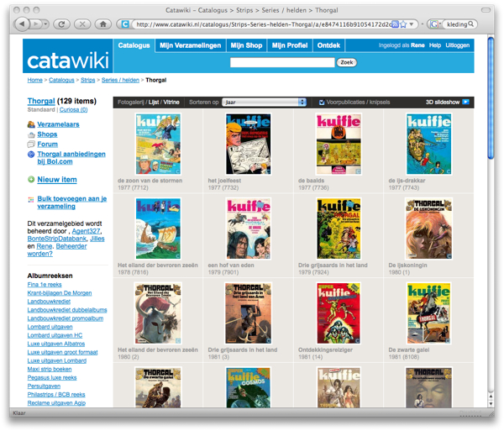The image size is (504, 431).
Task: Switch to Lijst view
Action: click(x=154, y=102)
